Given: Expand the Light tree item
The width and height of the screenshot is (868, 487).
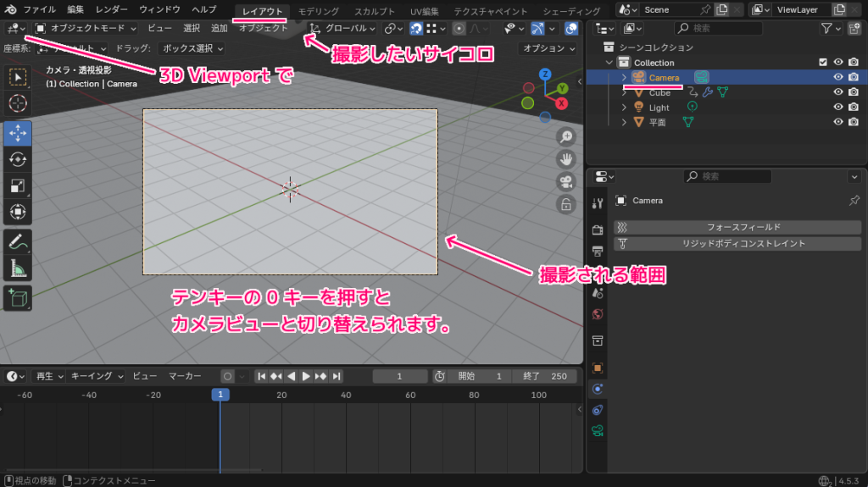Looking at the screenshot, I should [624, 108].
